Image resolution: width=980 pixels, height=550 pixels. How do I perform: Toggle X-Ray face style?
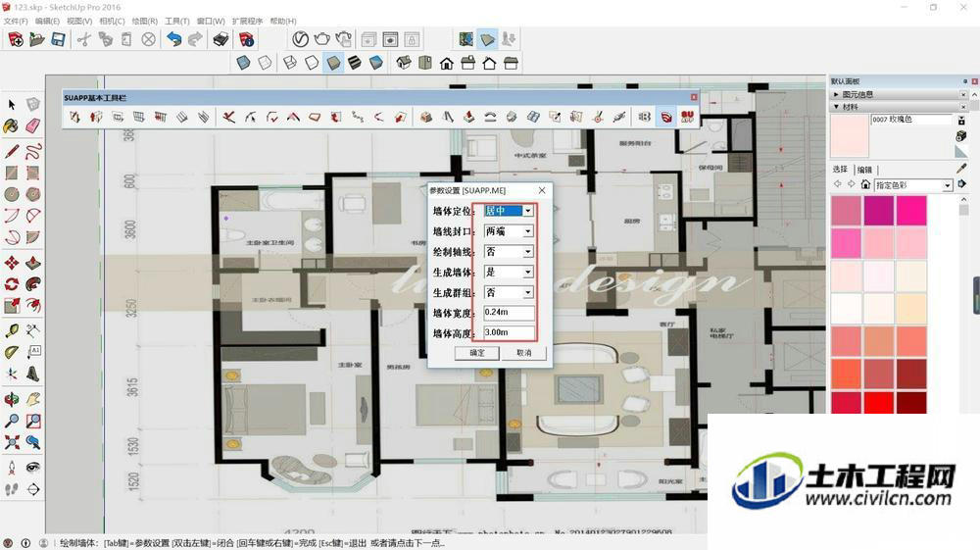tap(243, 63)
